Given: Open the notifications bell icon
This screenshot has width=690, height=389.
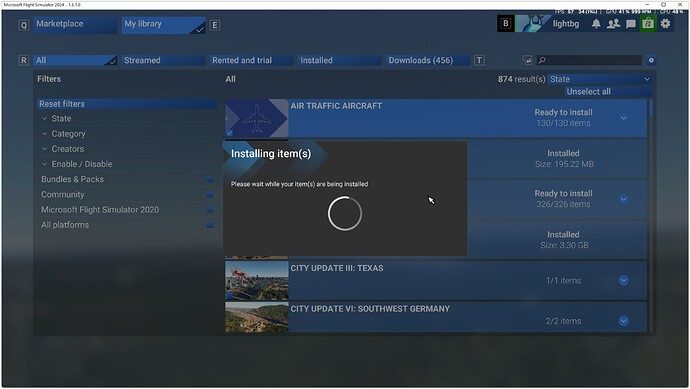Looking at the screenshot, I should coord(596,24).
